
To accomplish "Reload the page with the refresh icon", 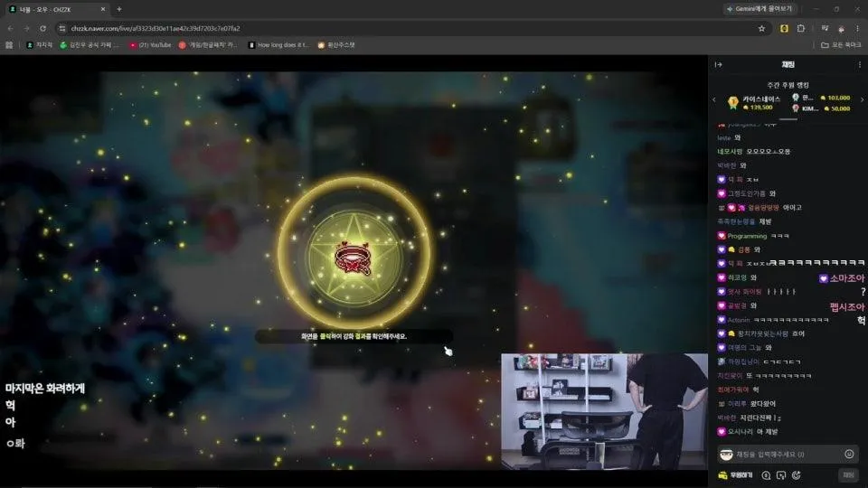I will [x=42, y=28].
